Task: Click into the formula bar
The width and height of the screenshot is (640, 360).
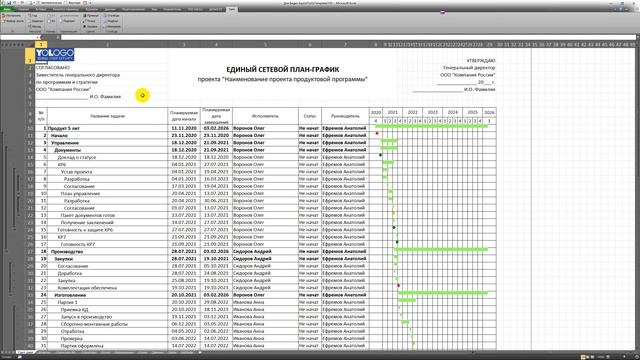Action: coord(349,37)
